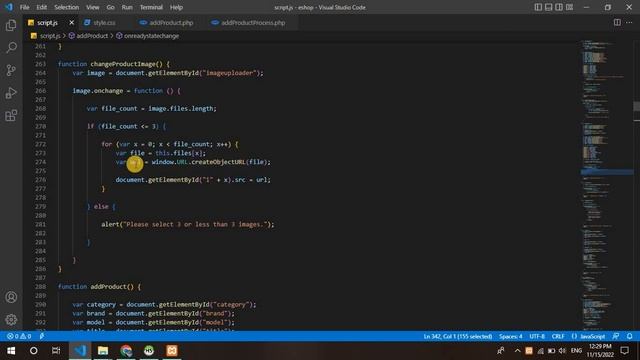Open notifications bell in status bar

pos(630,336)
